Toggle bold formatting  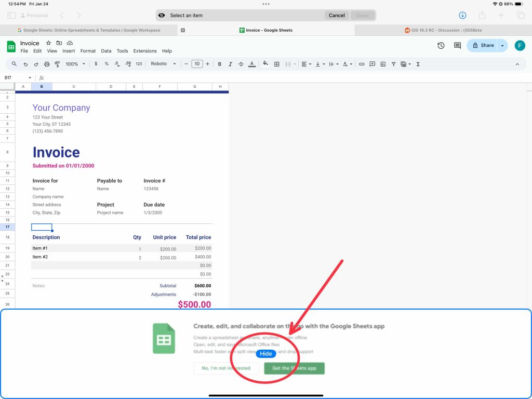tap(220, 64)
